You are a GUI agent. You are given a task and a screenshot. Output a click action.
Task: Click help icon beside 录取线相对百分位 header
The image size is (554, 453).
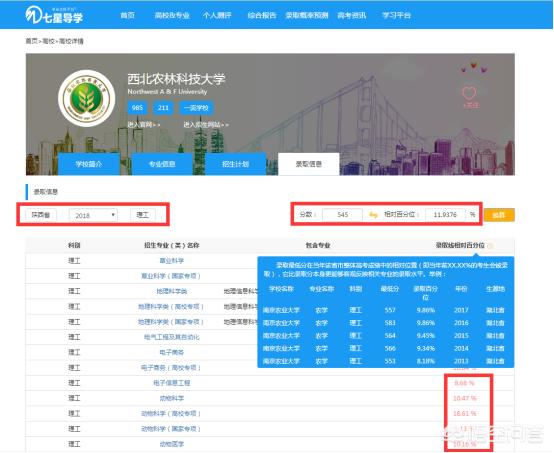tap(490, 246)
